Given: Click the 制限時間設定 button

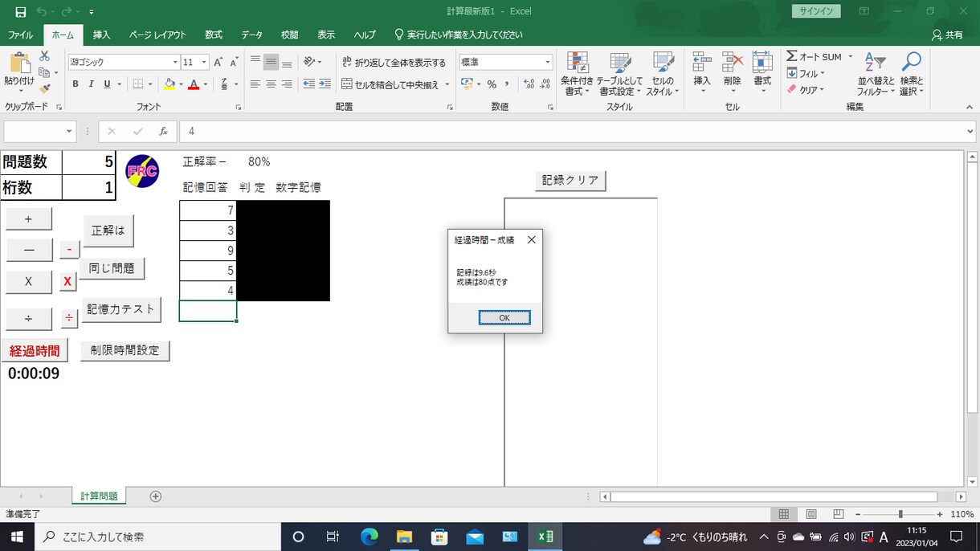Looking at the screenshot, I should [x=125, y=350].
